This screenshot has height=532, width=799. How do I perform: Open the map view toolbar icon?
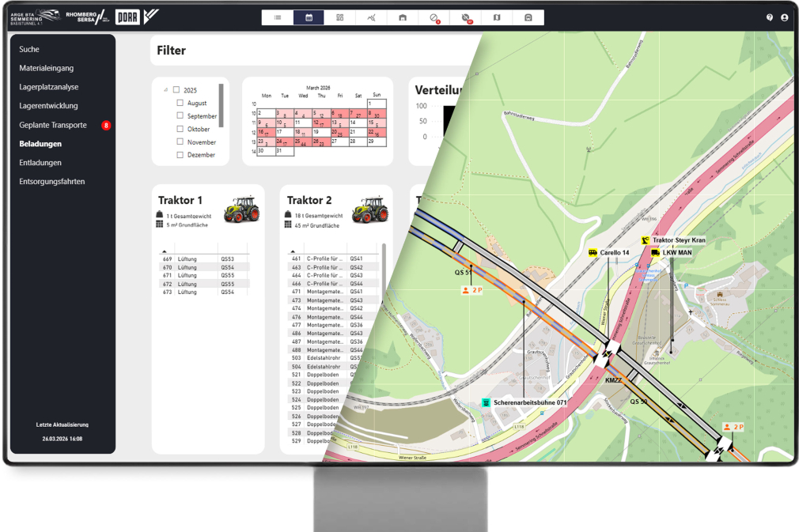pyautogui.click(x=497, y=18)
